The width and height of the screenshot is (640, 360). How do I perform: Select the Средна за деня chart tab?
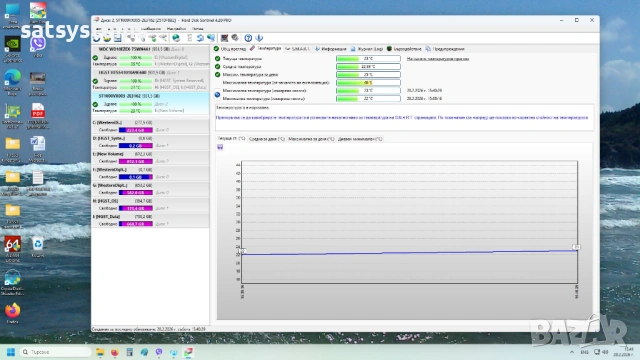pyautogui.click(x=267, y=139)
